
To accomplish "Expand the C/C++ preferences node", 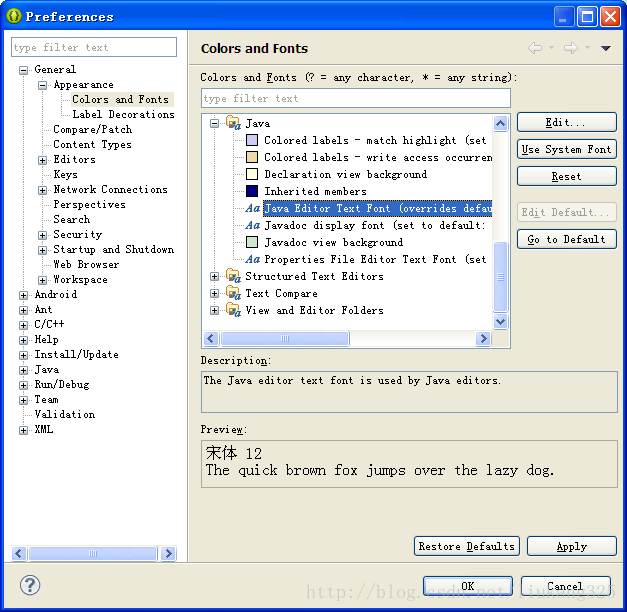I will click(24, 325).
